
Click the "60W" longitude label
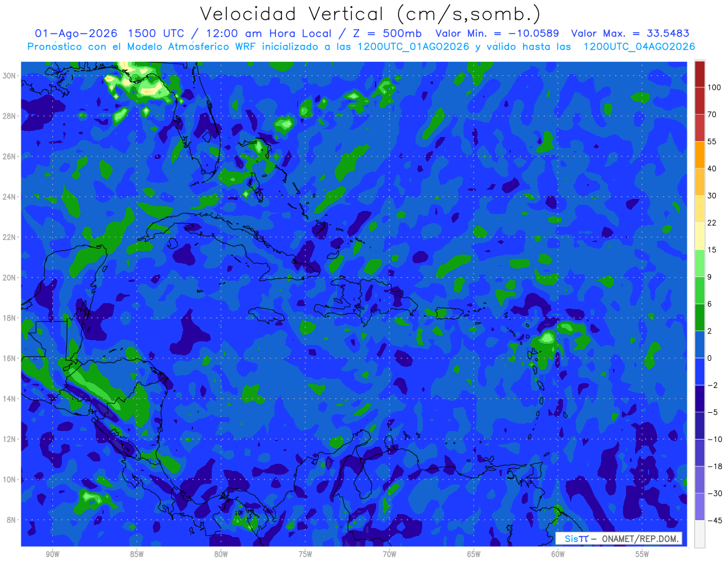coord(558,554)
